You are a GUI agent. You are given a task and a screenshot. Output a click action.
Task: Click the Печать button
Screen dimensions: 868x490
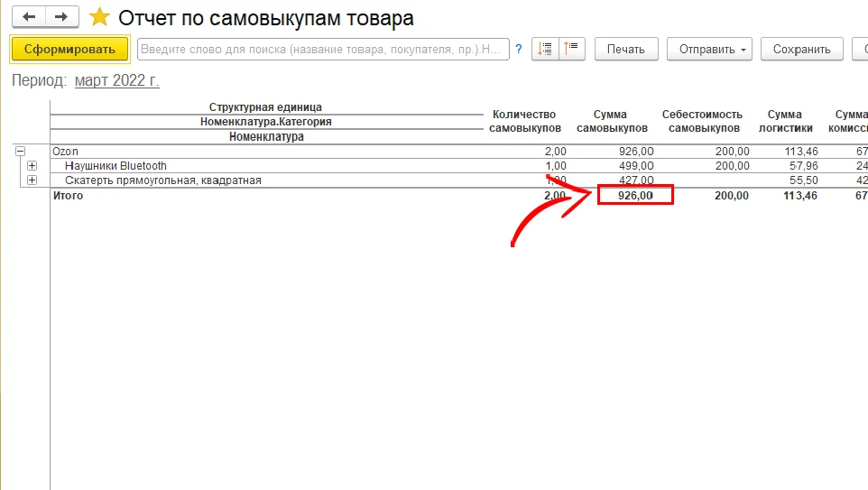[626, 50]
